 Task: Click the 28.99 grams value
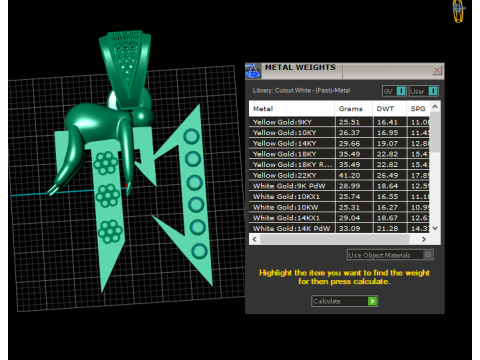click(x=349, y=186)
